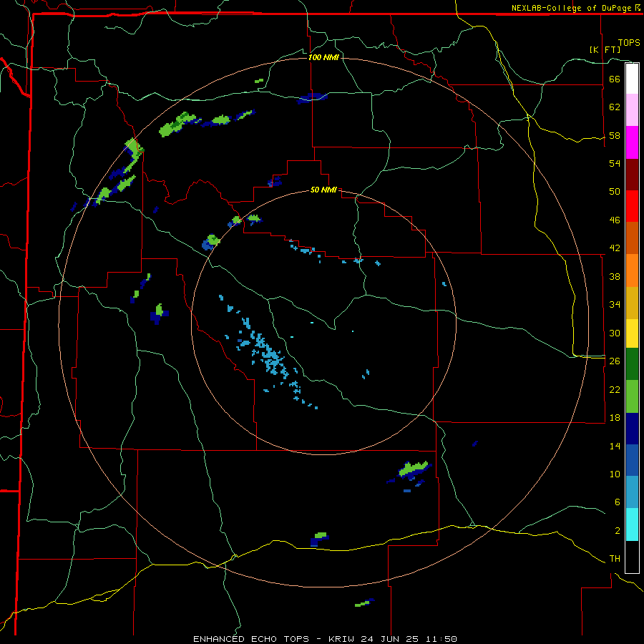This screenshot has width=644, height=644.
Task: Click the "14" scale value
Action: click(x=615, y=446)
